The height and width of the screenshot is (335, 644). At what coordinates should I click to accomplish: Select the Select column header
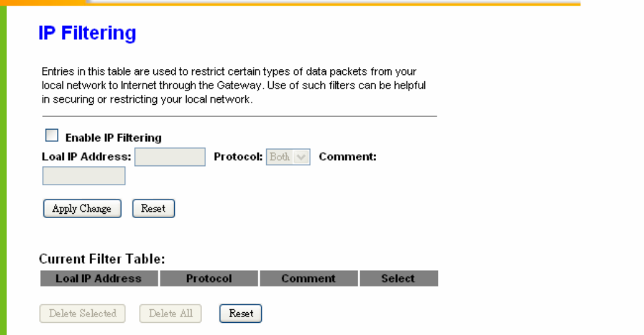tap(399, 279)
